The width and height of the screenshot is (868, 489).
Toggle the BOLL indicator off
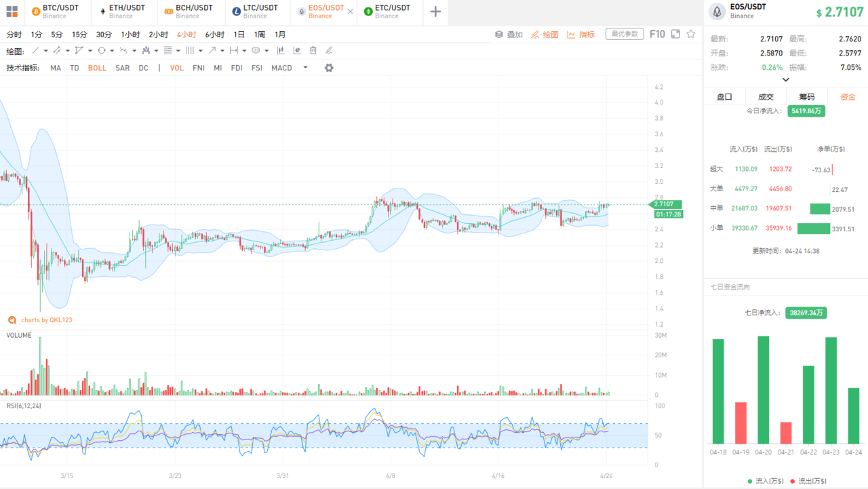click(97, 68)
